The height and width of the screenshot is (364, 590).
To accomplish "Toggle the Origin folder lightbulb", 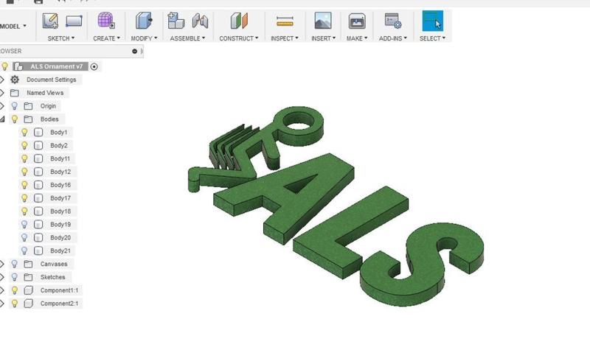I will 14,106.
